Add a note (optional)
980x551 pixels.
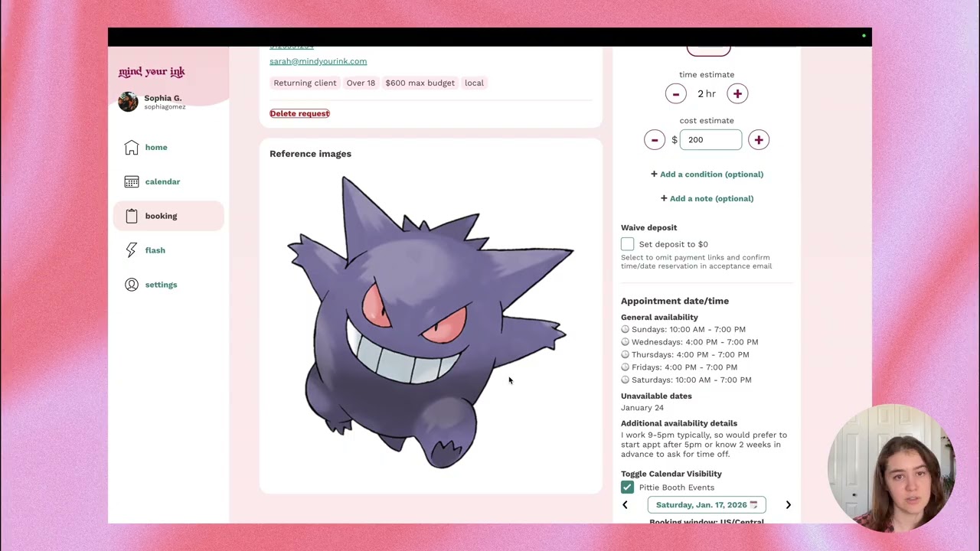(x=707, y=199)
